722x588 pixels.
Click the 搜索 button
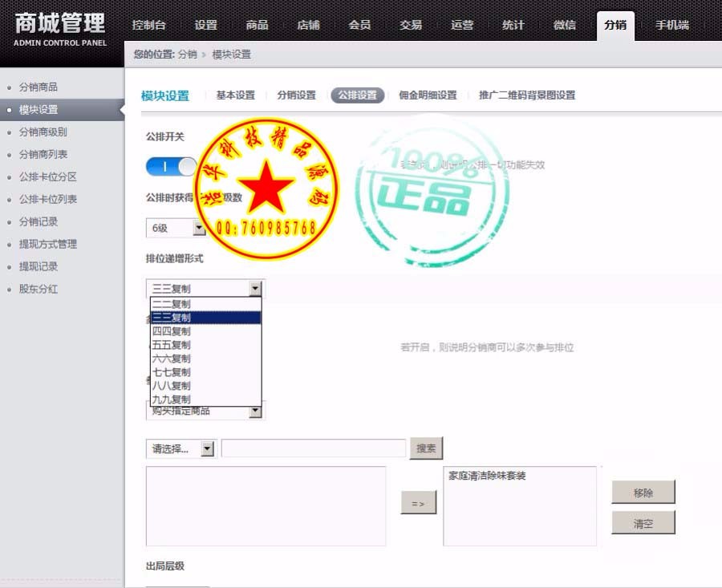click(x=427, y=448)
